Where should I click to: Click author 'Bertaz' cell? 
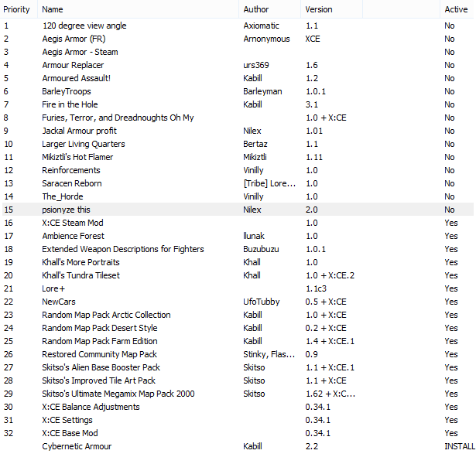click(x=255, y=144)
